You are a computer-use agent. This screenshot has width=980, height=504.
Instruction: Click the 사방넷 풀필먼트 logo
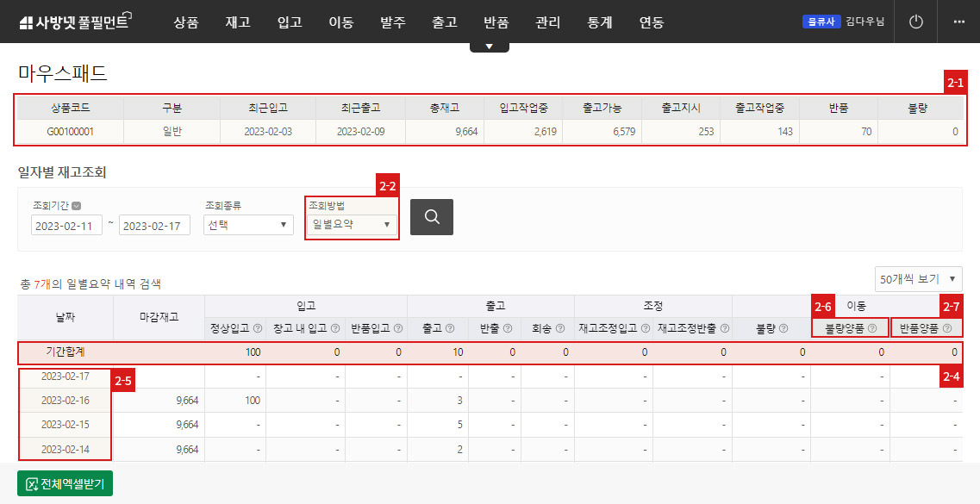click(73, 21)
